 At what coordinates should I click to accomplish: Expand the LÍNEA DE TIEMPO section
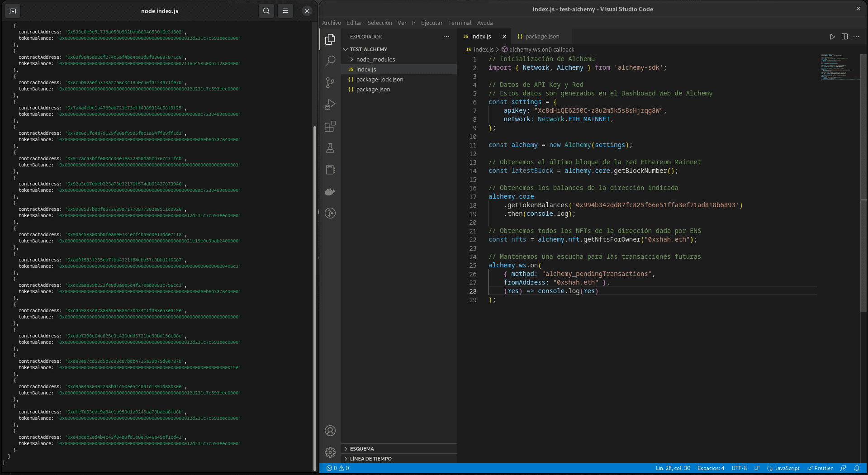tap(399, 459)
